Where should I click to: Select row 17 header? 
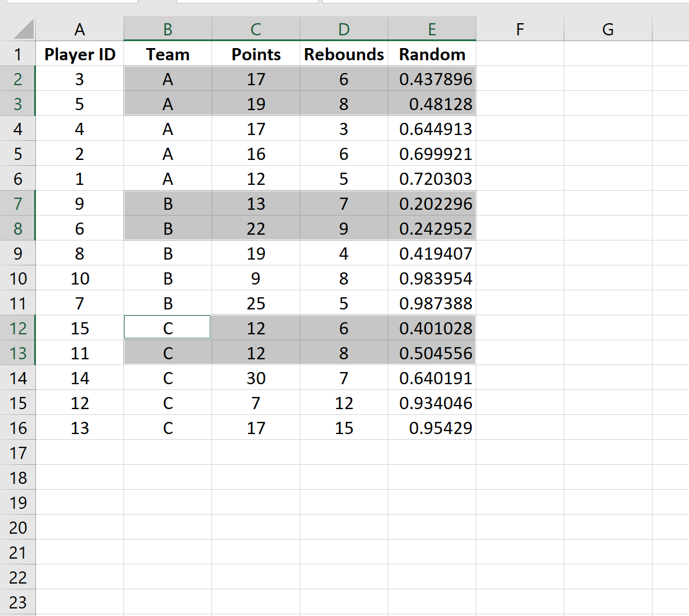[x=17, y=453]
